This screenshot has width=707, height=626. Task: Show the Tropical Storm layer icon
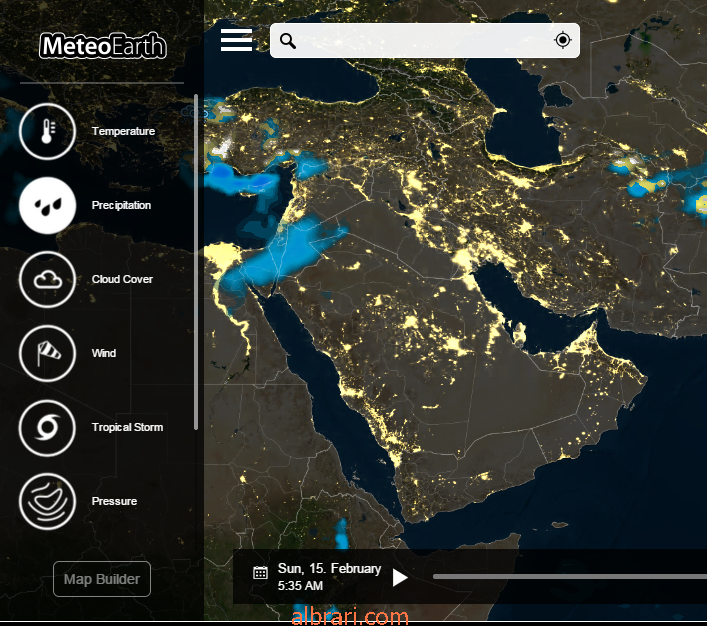pyautogui.click(x=47, y=427)
